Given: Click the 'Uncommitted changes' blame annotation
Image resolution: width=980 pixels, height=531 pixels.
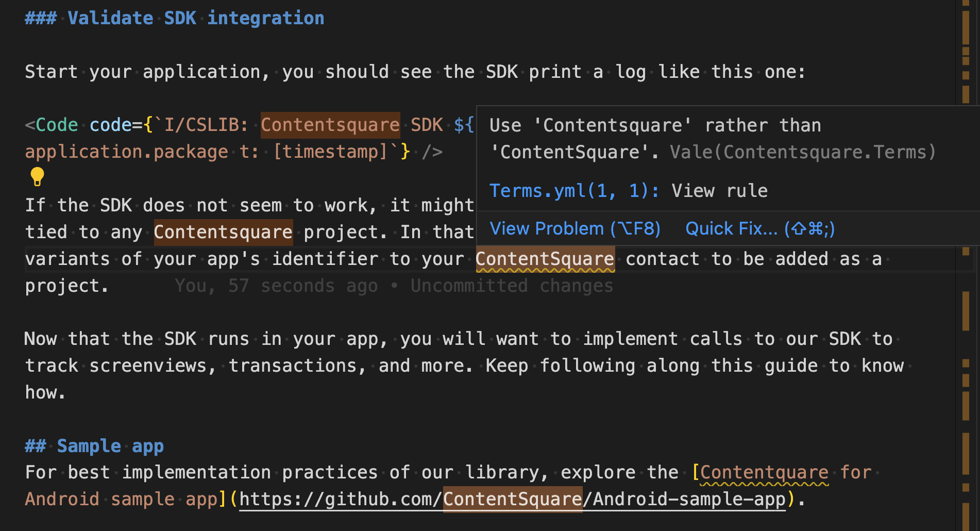Looking at the screenshot, I should (x=511, y=285).
